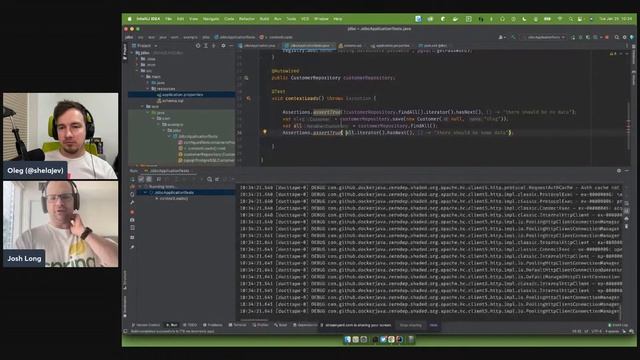This screenshot has height=360, width=640.
Task: Click the editor inspection warnings indicator
Action: click(613, 53)
